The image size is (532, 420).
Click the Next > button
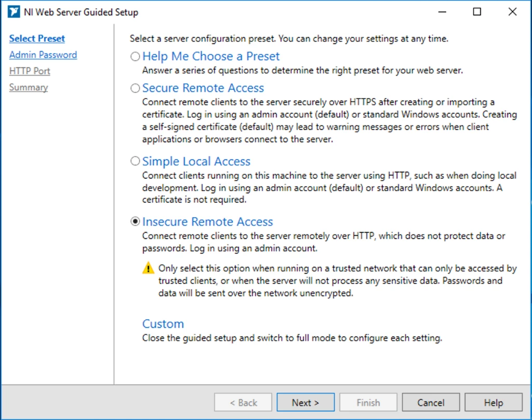[x=305, y=402]
